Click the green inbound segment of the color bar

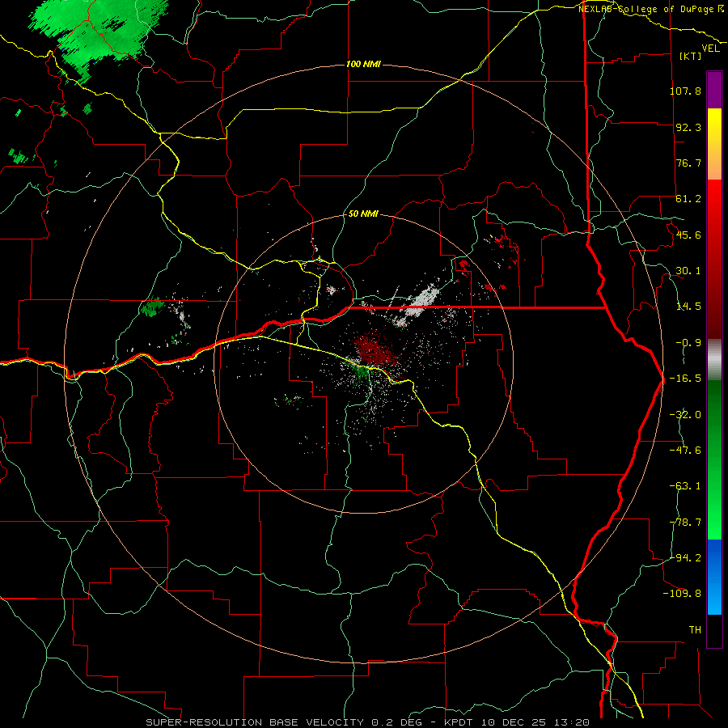(x=714, y=459)
